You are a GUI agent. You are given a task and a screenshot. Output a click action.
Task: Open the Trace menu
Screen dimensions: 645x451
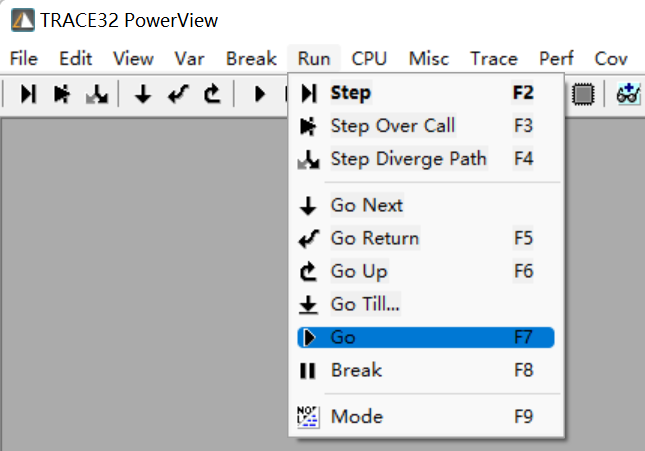click(494, 59)
